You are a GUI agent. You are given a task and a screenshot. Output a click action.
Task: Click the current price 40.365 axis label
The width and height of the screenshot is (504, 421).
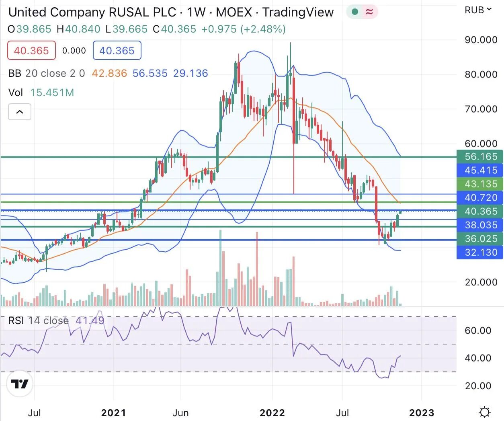[480, 211]
